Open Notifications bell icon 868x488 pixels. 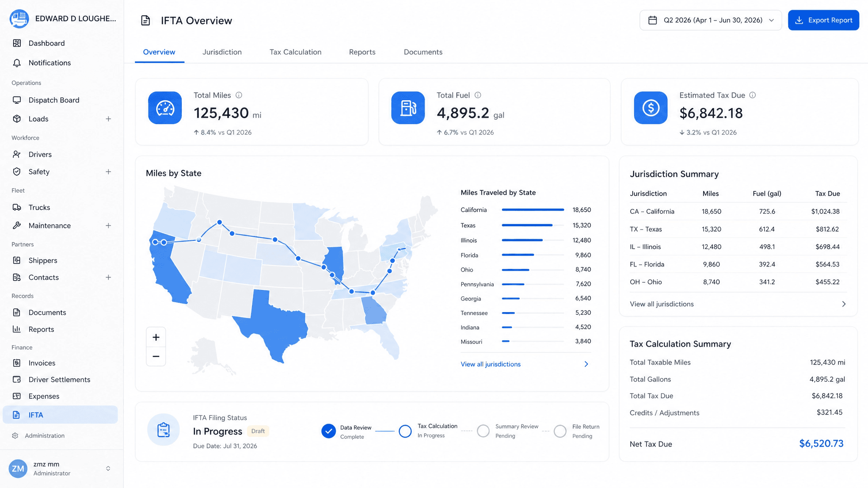pos(17,63)
